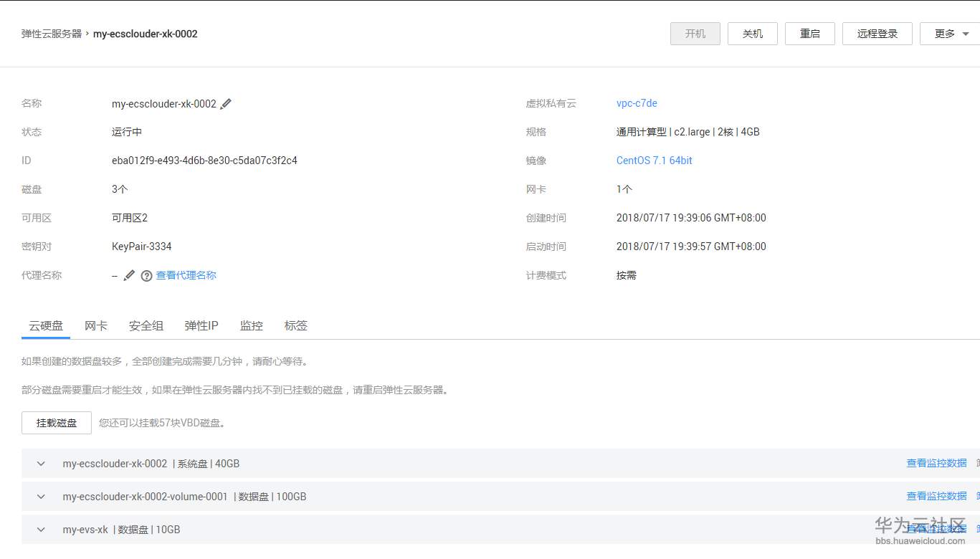Click the 查看代理名称 link
The width and height of the screenshot is (980, 559).
point(186,275)
